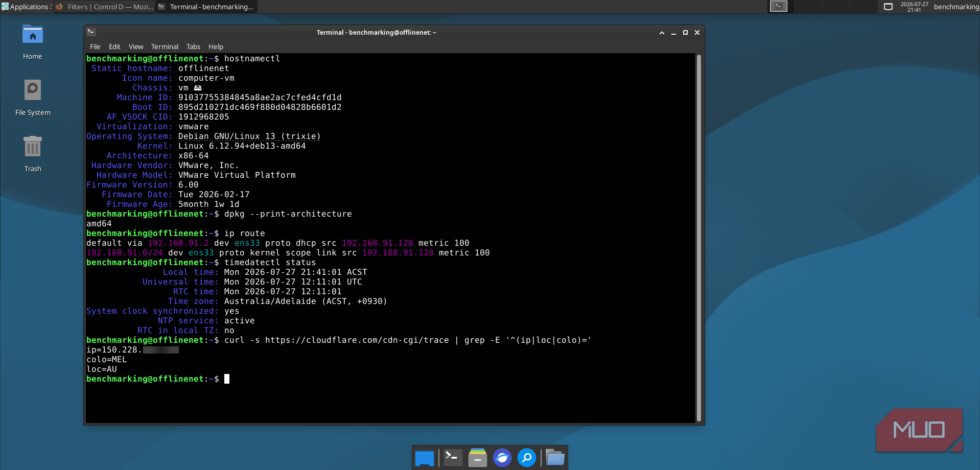Open the benchmarking user menu in the panel
This screenshot has width=980, height=470.
tap(956, 7)
